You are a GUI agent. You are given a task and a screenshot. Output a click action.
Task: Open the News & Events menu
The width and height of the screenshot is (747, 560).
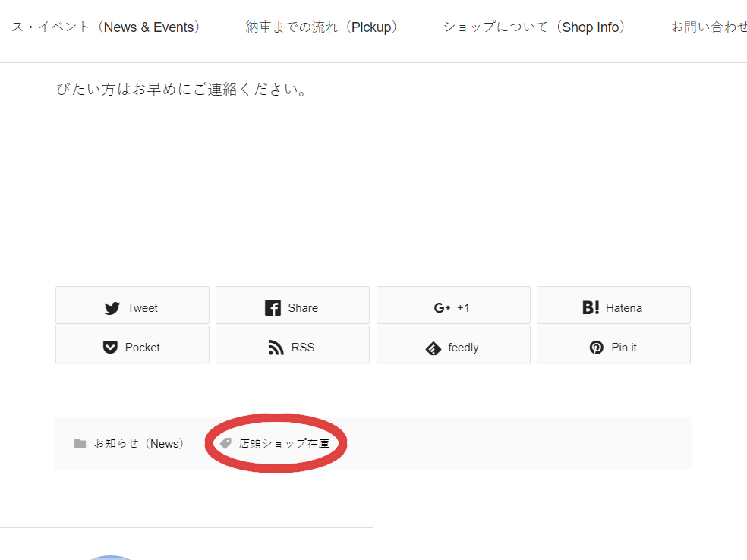[x=99, y=27]
